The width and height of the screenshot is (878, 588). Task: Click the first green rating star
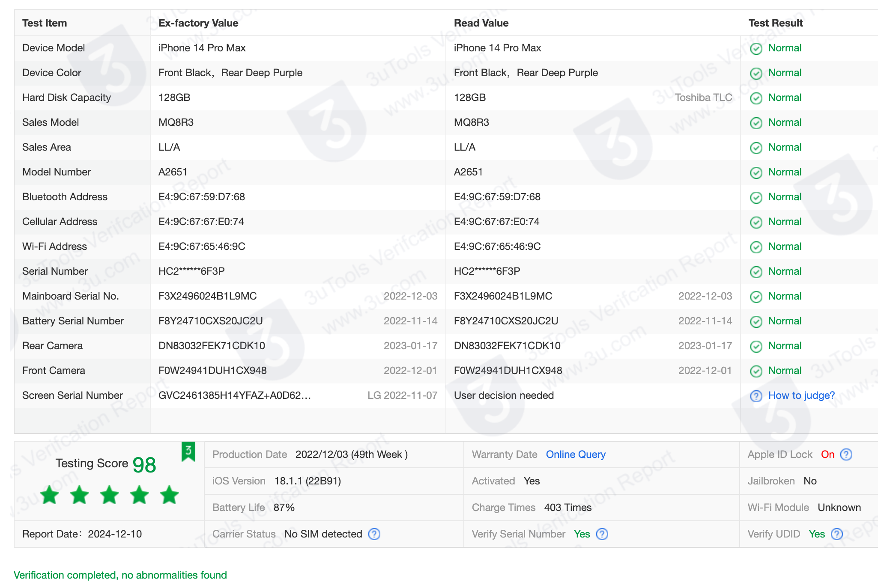click(50, 495)
